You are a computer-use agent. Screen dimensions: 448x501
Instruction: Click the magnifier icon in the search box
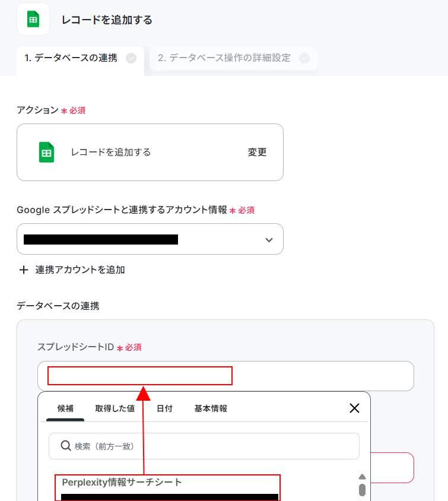tap(65, 445)
